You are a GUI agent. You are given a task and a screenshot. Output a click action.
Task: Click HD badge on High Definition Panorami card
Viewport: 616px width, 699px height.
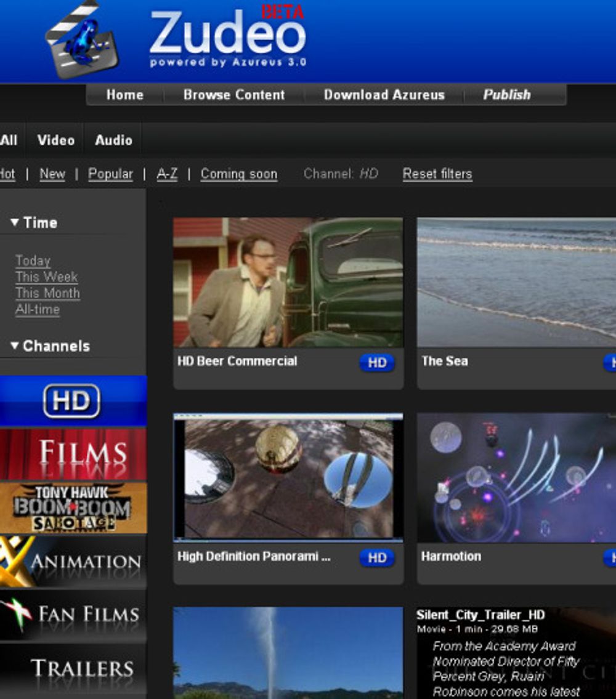[377, 558]
